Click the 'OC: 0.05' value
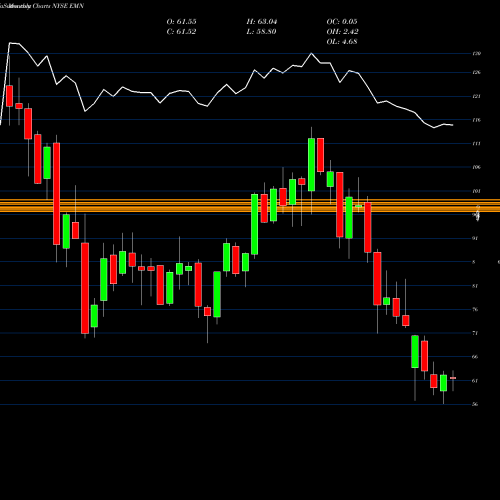Image resolution: width=500 pixels, height=500 pixels. point(342,22)
